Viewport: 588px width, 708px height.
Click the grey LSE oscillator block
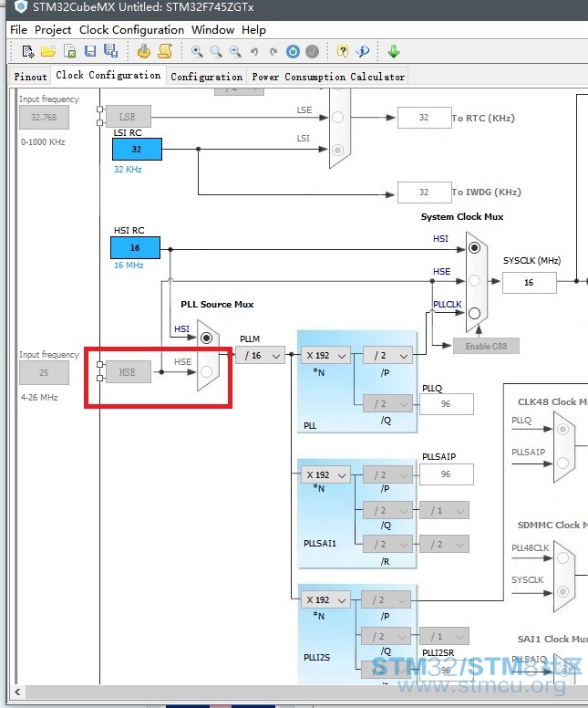coord(129,117)
